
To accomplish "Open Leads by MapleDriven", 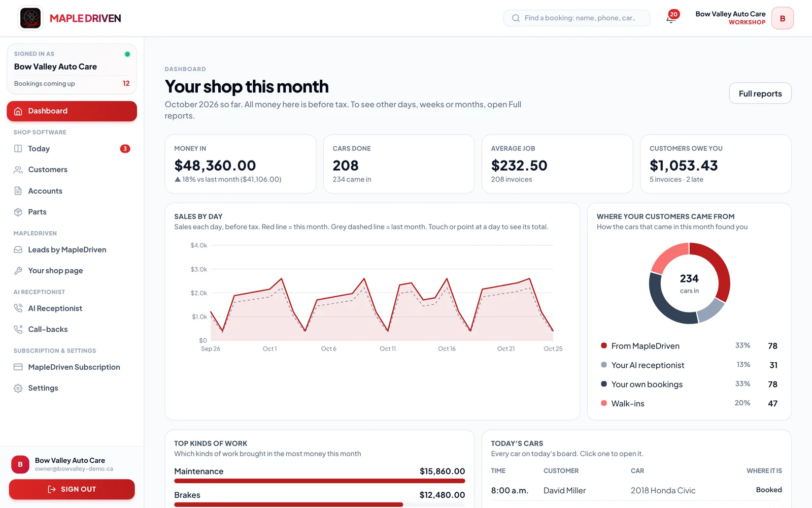I will 72,250.
